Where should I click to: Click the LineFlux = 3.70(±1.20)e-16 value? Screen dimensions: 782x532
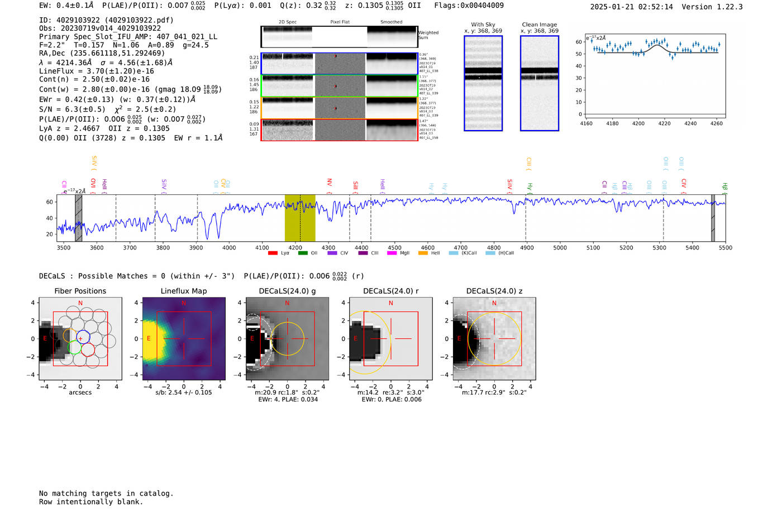pyautogui.click(x=97, y=71)
